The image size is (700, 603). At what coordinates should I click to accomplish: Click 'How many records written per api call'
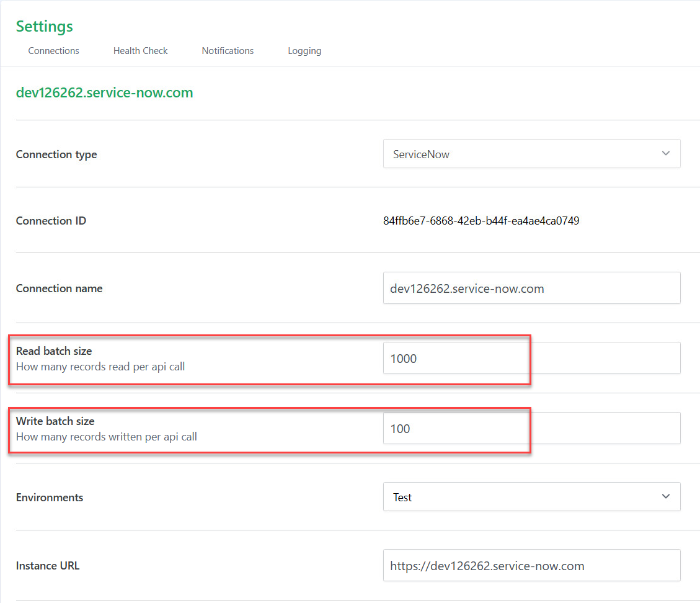(107, 437)
